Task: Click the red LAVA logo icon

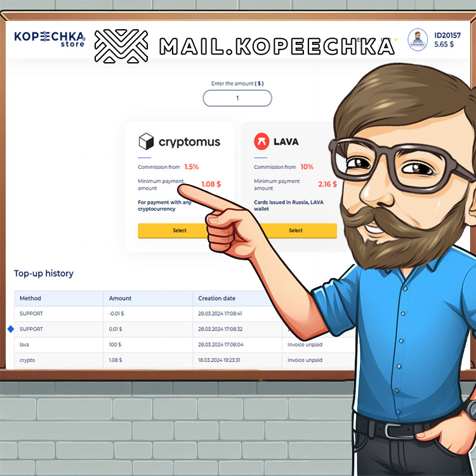Action: tap(261, 142)
